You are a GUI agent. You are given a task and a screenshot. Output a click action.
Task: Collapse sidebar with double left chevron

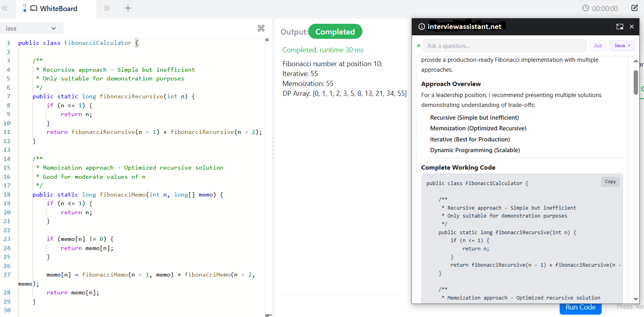(x=5, y=8)
